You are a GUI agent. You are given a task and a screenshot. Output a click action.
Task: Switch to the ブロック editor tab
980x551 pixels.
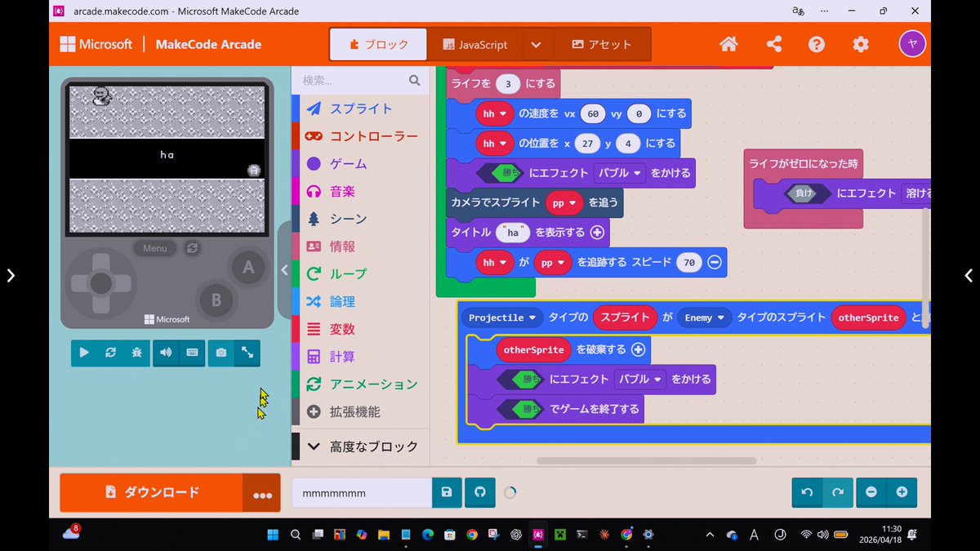point(378,45)
